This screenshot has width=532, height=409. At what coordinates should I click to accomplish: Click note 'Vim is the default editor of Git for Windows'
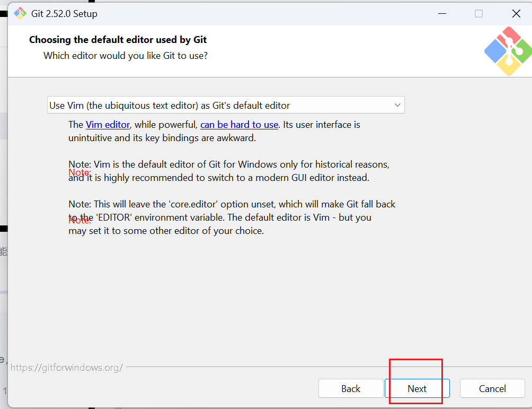(x=229, y=171)
